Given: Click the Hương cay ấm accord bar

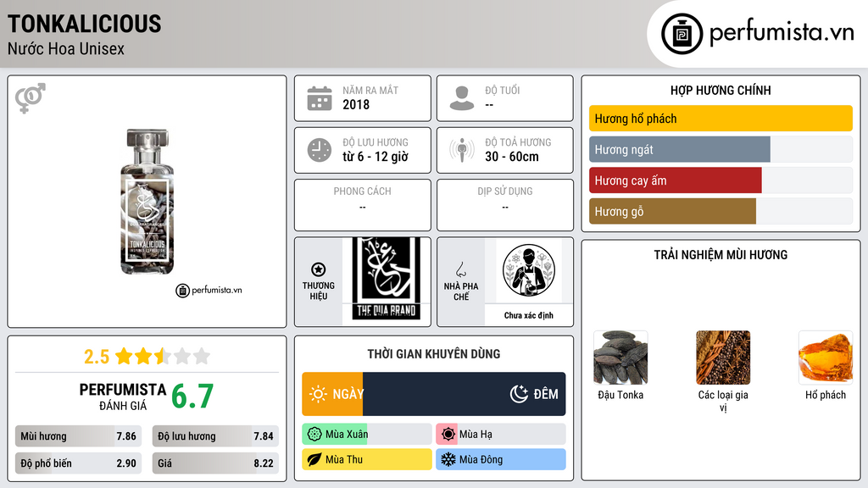Looking at the screenshot, I should pos(721,180).
